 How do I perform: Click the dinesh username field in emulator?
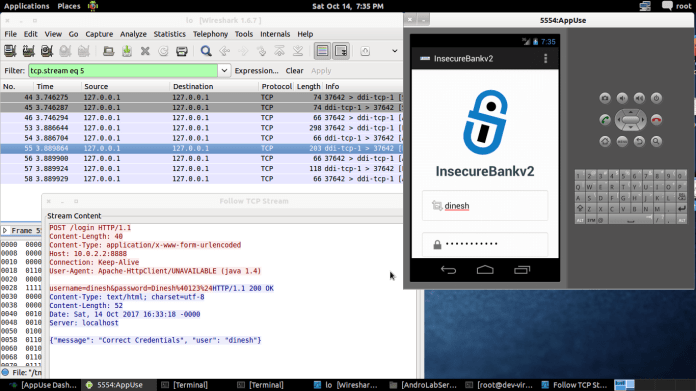pyautogui.click(x=485, y=205)
